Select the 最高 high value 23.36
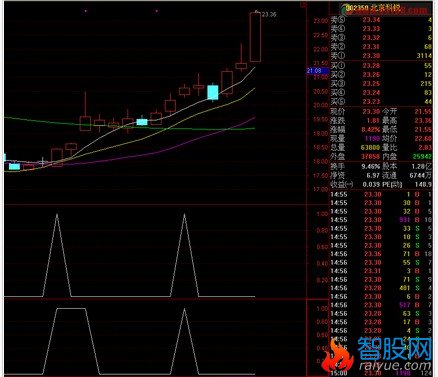438x377 pixels. click(423, 121)
